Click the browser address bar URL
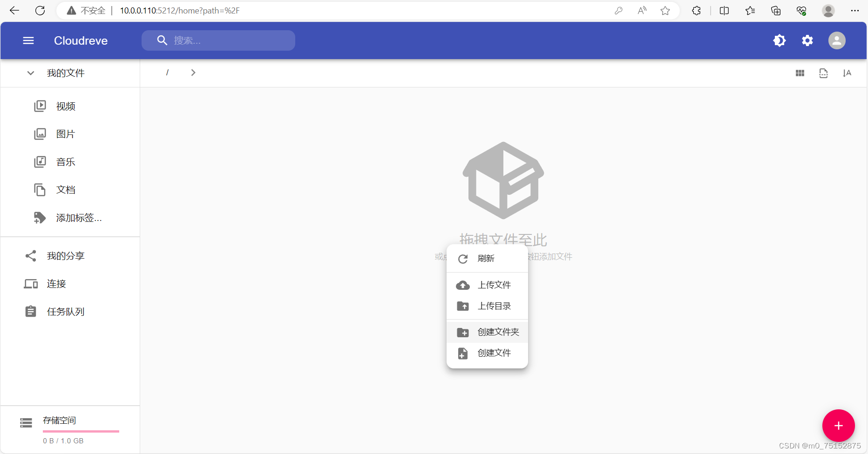This screenshot has width=868, height=454. coord(180,11)
